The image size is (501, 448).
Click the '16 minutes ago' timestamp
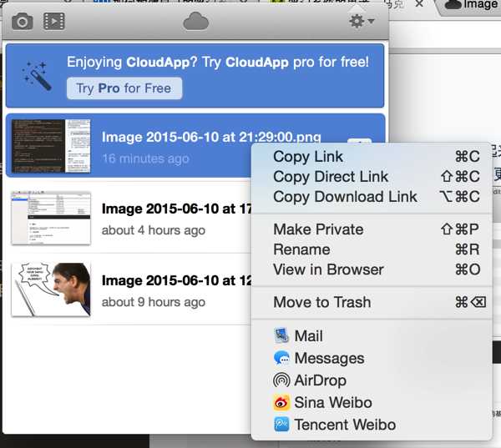coord(145,159)
